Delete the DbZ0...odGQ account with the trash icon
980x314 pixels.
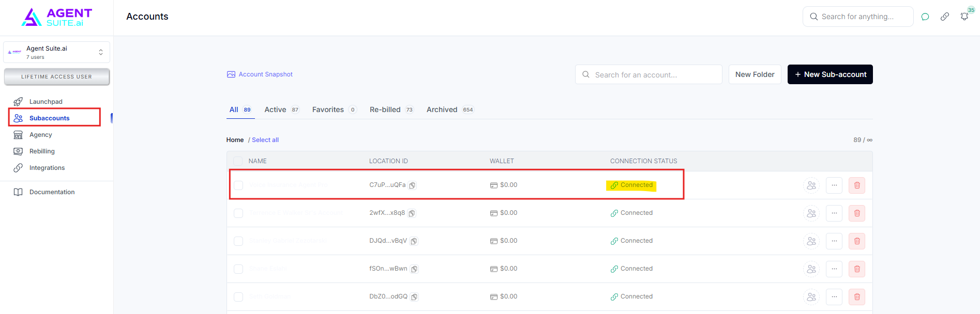click(857, 297)
